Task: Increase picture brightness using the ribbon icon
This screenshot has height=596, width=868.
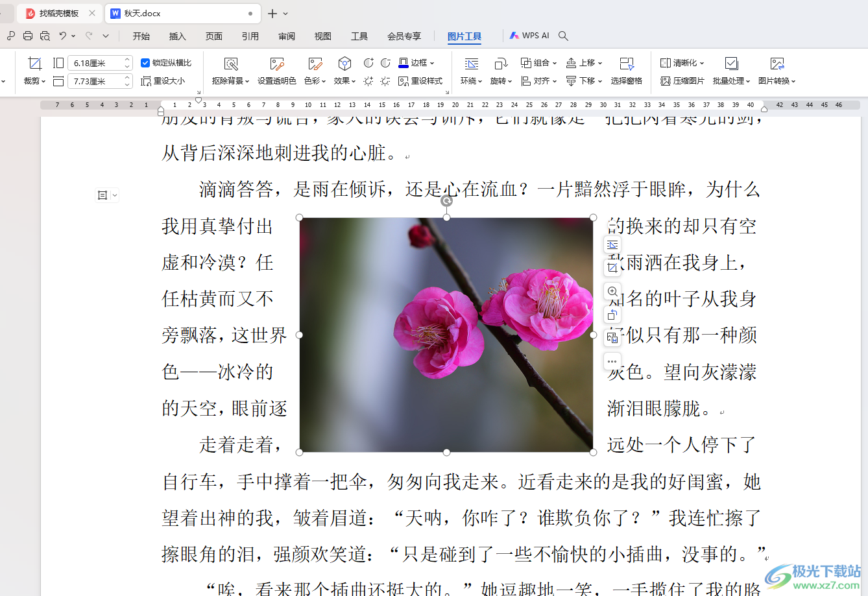Action: [x=368, y=81]
